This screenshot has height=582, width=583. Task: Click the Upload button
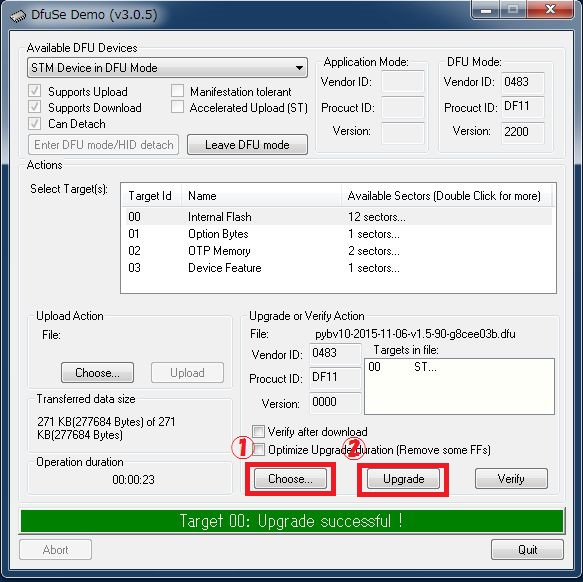tap(187, 373)
